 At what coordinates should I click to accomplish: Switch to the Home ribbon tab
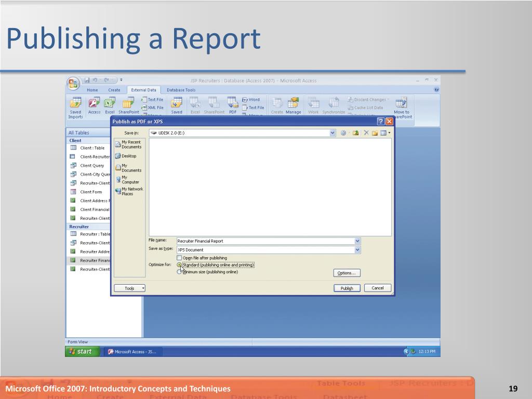92,90
